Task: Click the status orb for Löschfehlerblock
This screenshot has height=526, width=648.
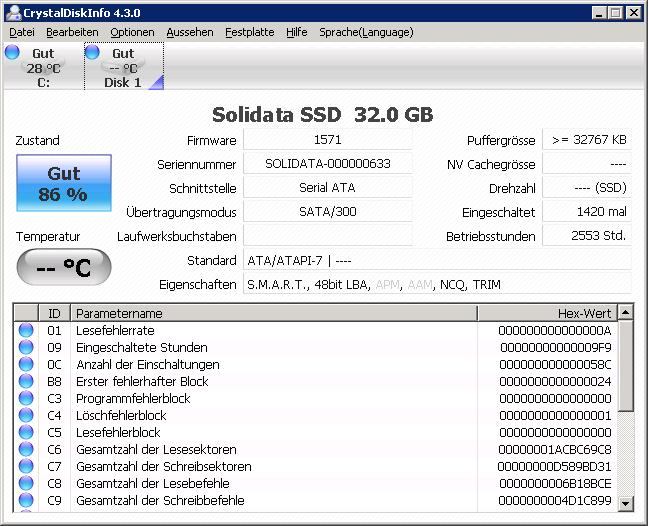Action: tap(26, 415)
